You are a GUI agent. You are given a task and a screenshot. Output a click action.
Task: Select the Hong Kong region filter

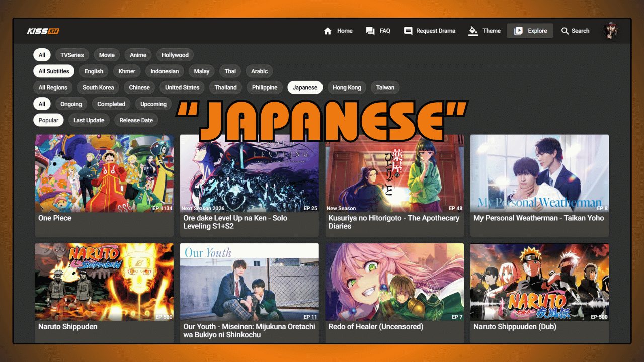[x=346, y=87]
